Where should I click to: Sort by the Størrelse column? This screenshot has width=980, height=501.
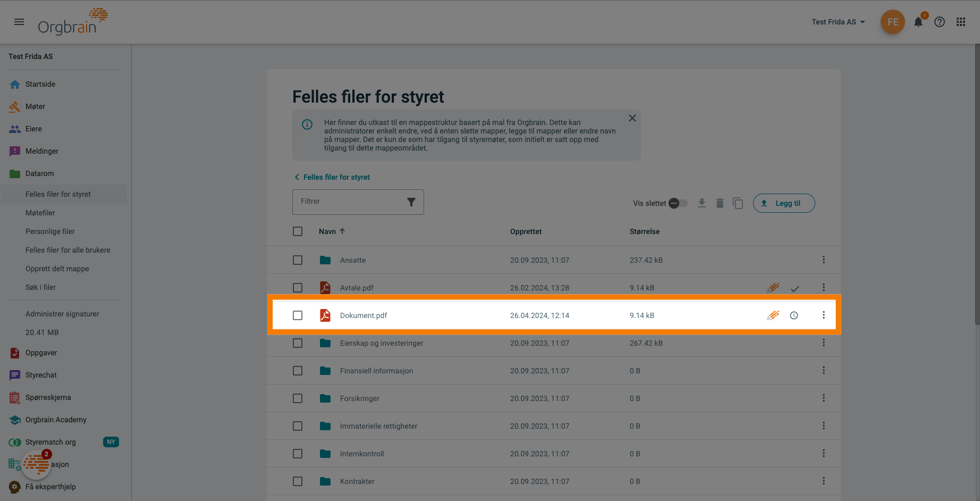tap(645, 231)
